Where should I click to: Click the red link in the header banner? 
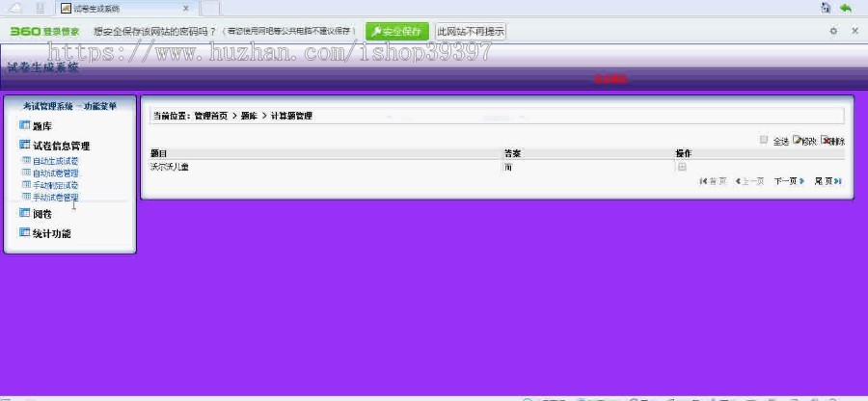tap(610, 80)
